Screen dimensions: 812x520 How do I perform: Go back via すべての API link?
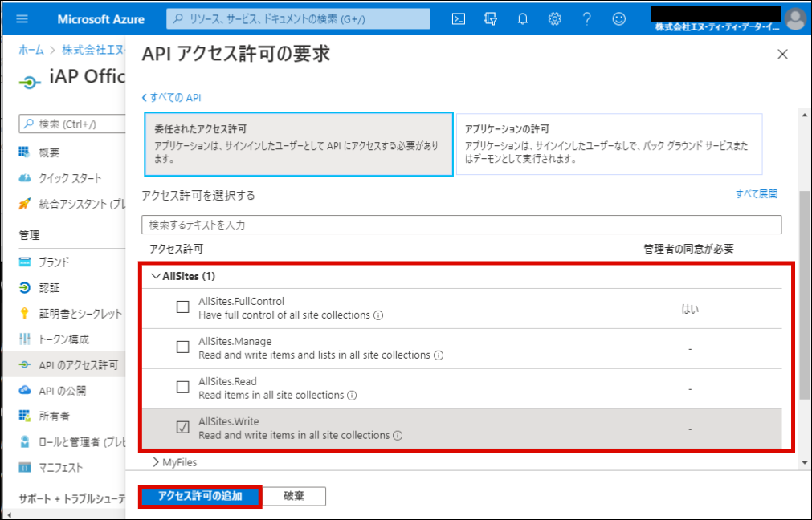171,98
